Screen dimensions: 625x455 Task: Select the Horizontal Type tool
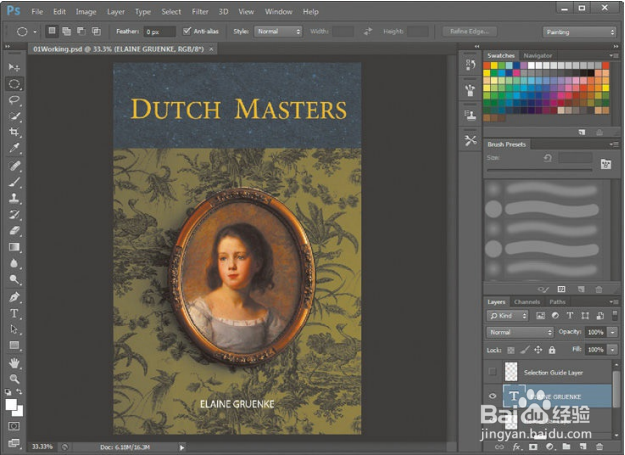14,314
